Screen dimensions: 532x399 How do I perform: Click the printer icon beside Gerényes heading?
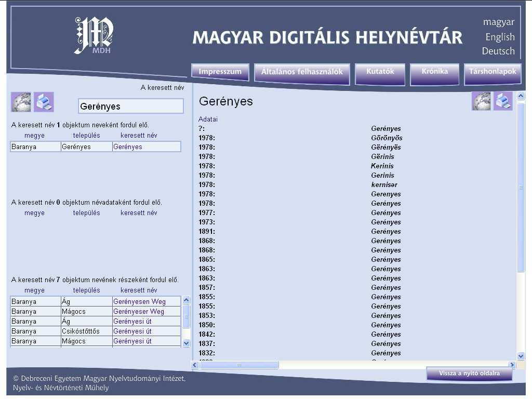503,101
